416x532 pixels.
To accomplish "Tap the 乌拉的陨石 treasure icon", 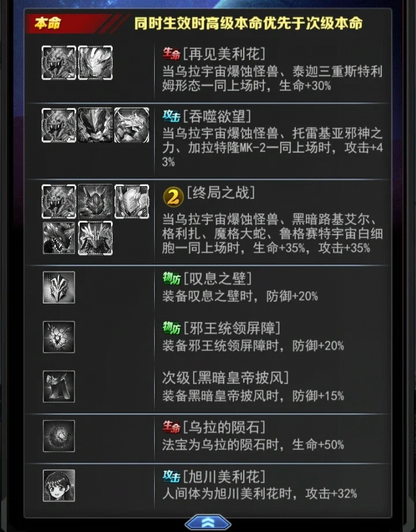I will click(x=59, y=436).
